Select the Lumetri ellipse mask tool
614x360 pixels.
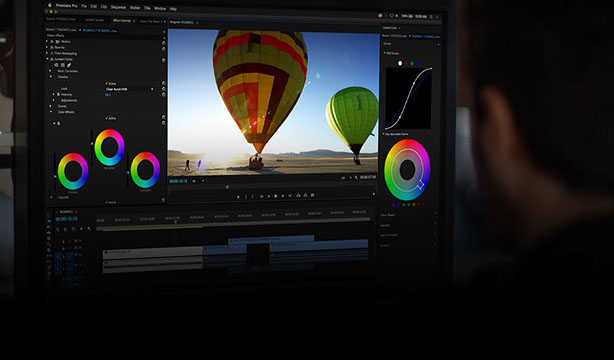[x=56, y=65]
